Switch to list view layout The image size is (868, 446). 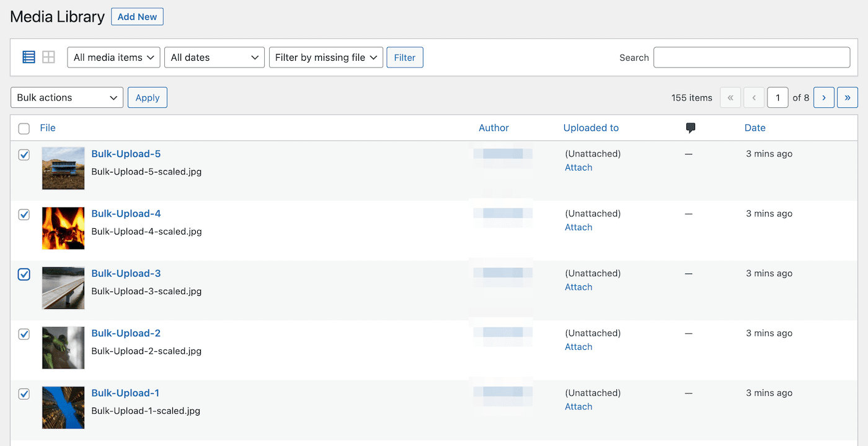pos(29,56)
